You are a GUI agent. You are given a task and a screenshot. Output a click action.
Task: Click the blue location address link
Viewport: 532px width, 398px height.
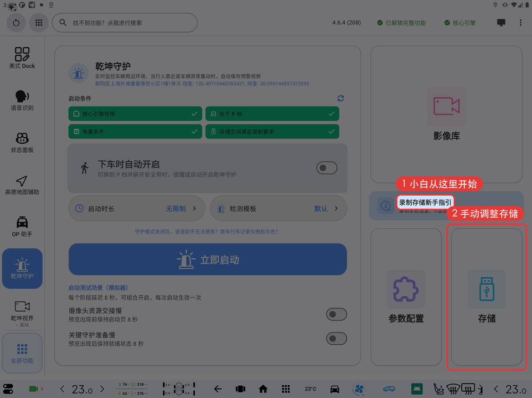[x=202, y=84]
